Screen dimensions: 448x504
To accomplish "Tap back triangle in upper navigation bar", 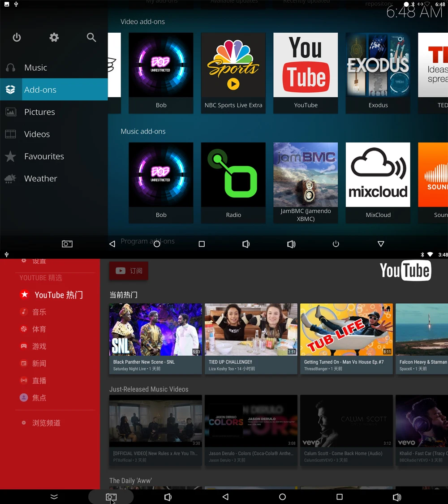I will [112, 244].
